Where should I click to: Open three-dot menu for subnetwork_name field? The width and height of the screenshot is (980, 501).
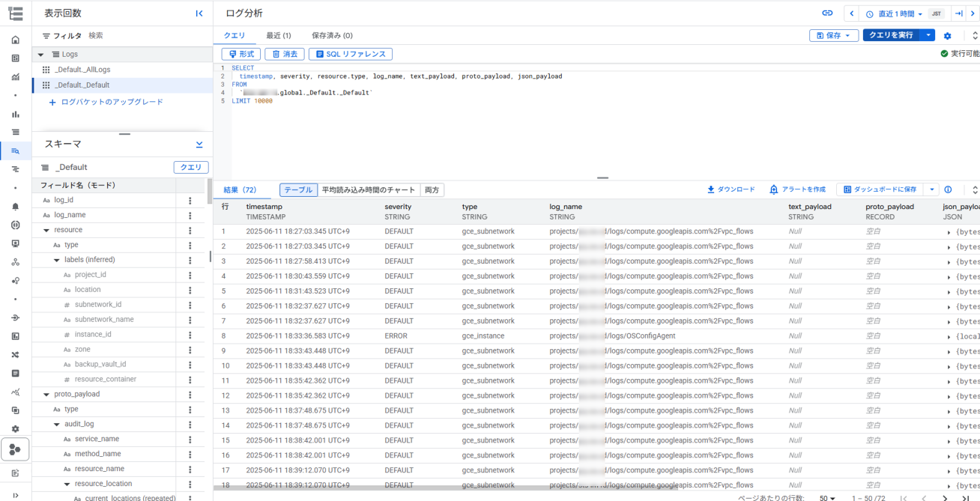click(190, 320)
